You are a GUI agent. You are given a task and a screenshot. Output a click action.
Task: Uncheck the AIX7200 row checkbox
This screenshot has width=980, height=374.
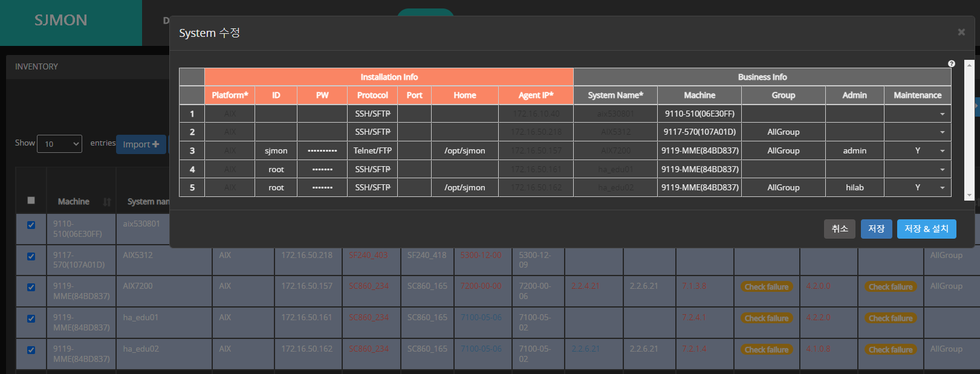[31, 287]
